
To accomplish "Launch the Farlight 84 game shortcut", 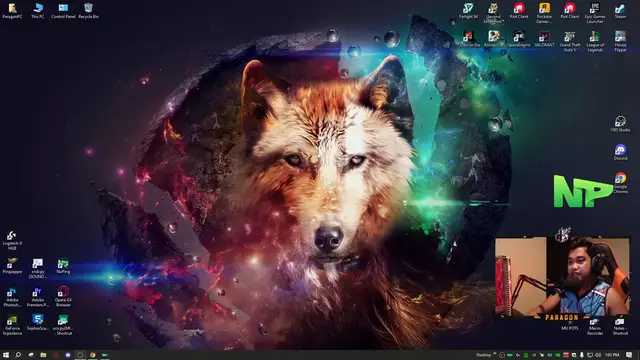I will coord(468,11).
